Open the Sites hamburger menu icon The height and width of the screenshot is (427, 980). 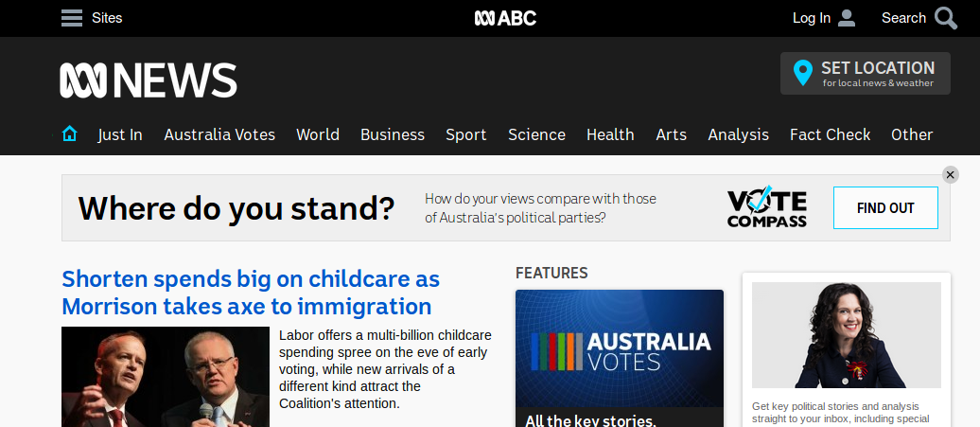tap(72, 18)
